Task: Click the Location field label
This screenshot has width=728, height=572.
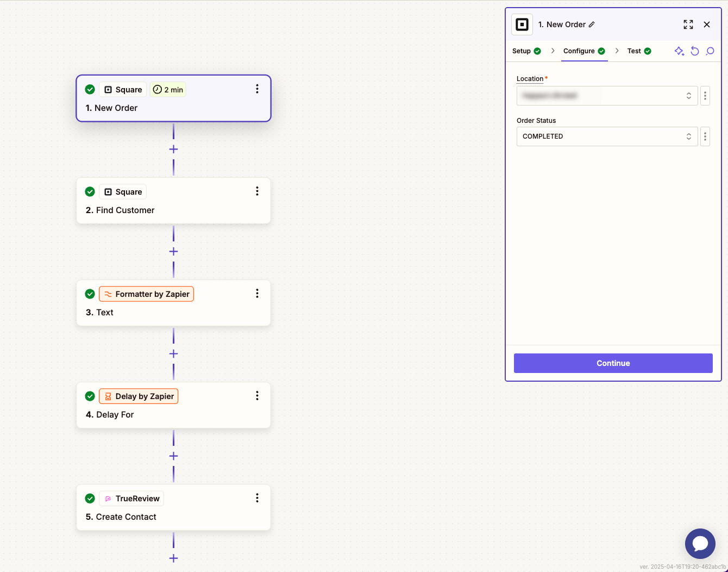Action: (x=530, y=79)
